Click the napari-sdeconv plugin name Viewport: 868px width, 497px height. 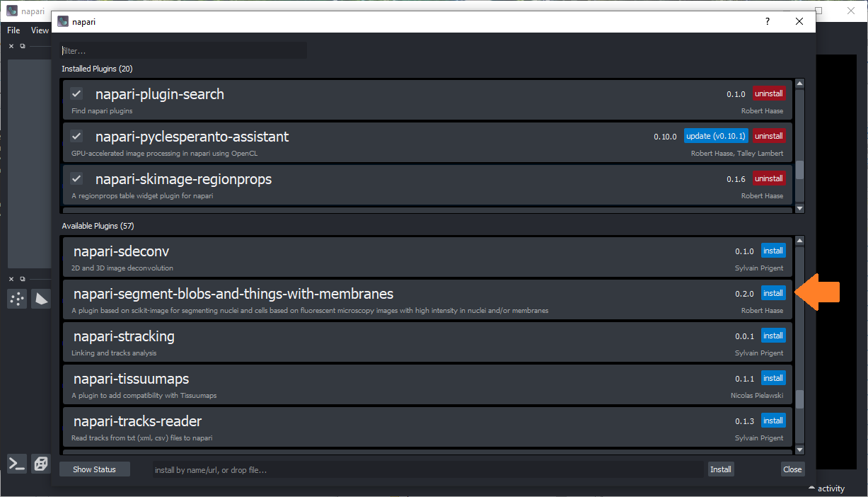[x=122, y=251]
